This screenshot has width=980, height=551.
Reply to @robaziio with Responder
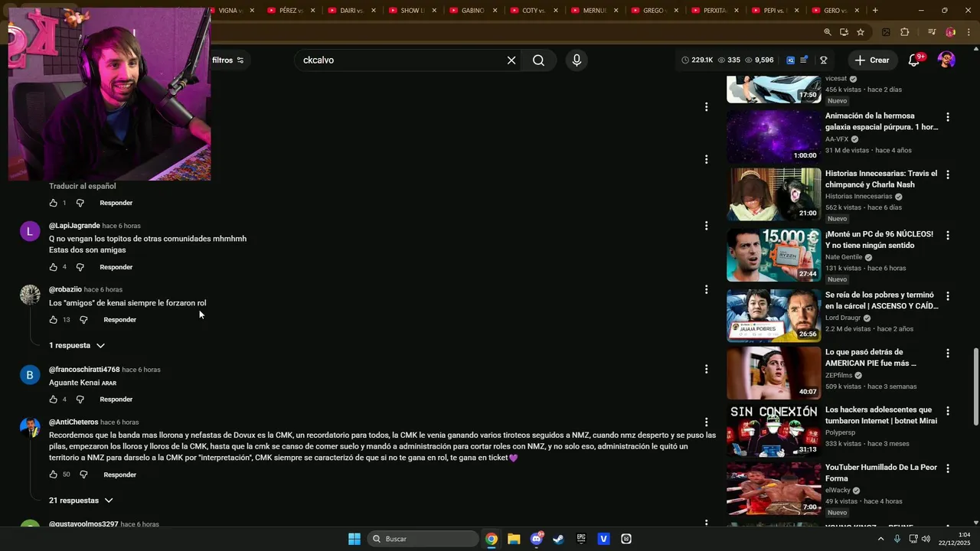coord(120,320)
